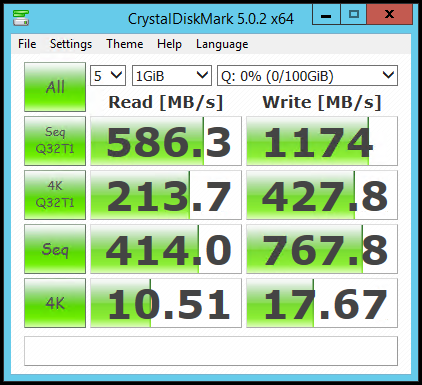
Task: Expand the 1GiB test size dropdown
Action: tap(172, 76)
